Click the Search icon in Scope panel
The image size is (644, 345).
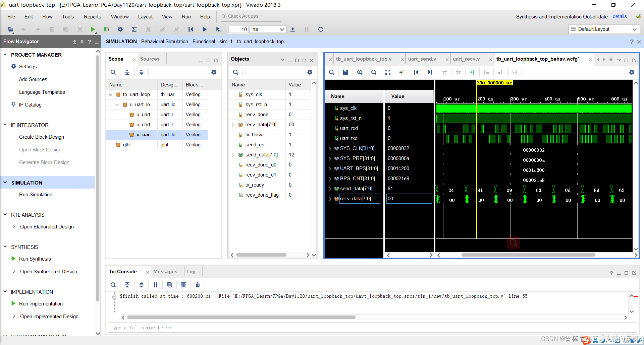click(113, 72)
